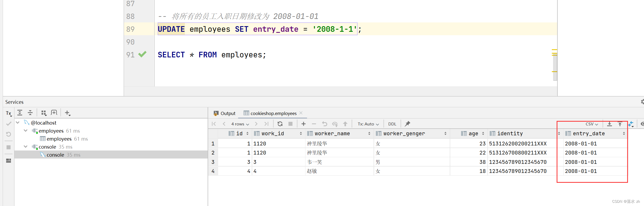Click the SELECT statement on line 91

(x=212, y=55)
